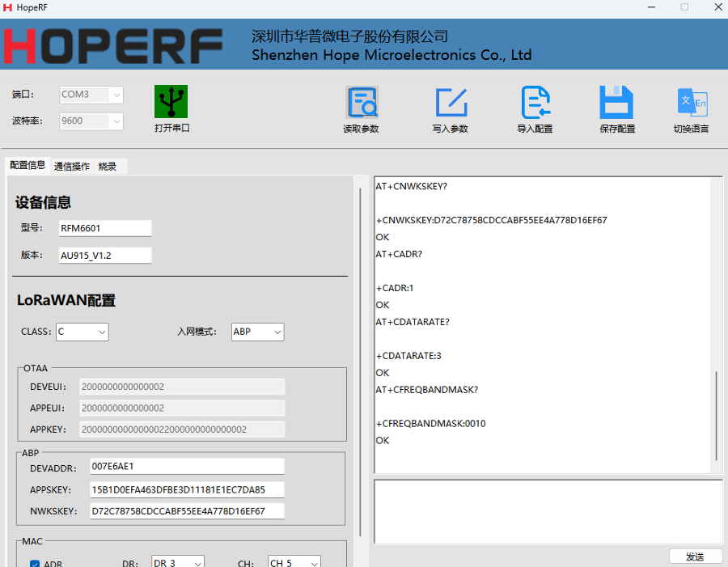Click the APPKEY input field
Image resolution: width=728 pixels, height=567 pixels.
pos(182,429)
